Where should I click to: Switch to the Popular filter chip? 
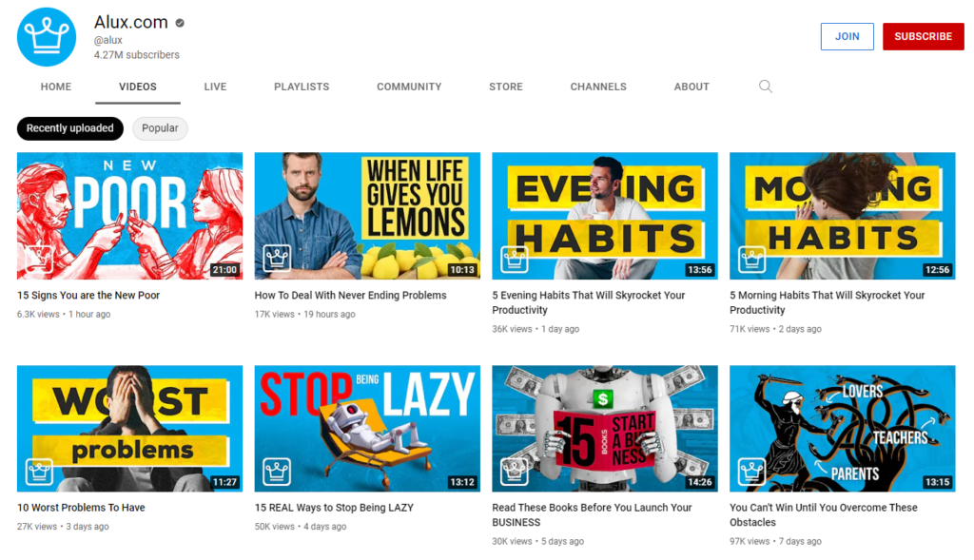[x=160, y=128]
